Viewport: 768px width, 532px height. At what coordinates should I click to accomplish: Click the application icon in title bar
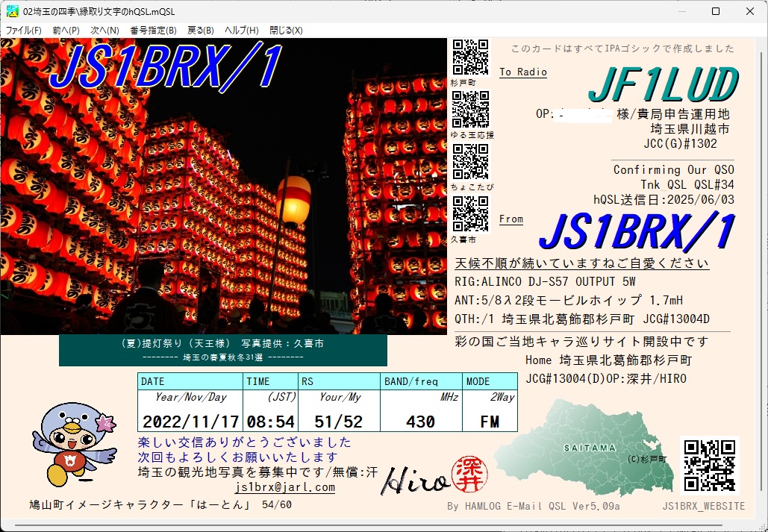(x=12, y=11)
